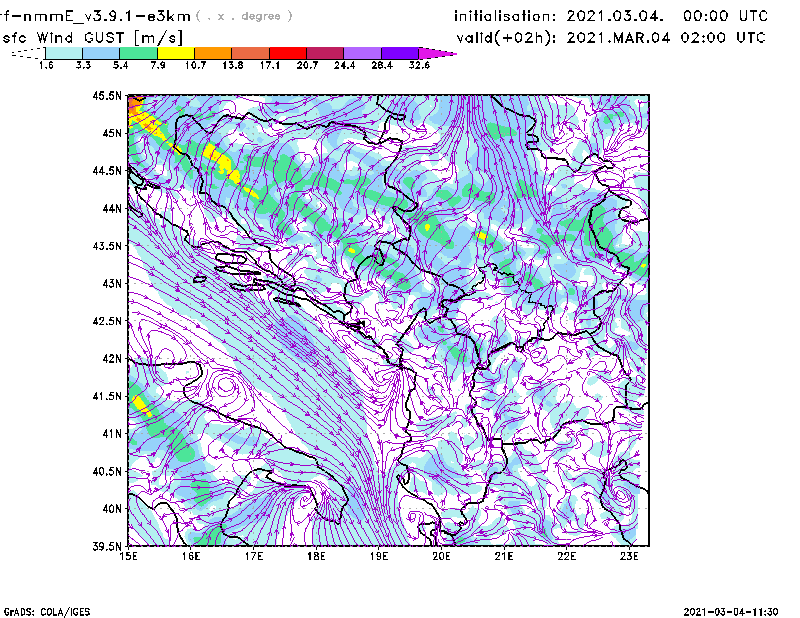Viewport: 800px width, 618px height.
Task: Click the orange 10.7–13.8 legend swatch
Action: [213, 53]
